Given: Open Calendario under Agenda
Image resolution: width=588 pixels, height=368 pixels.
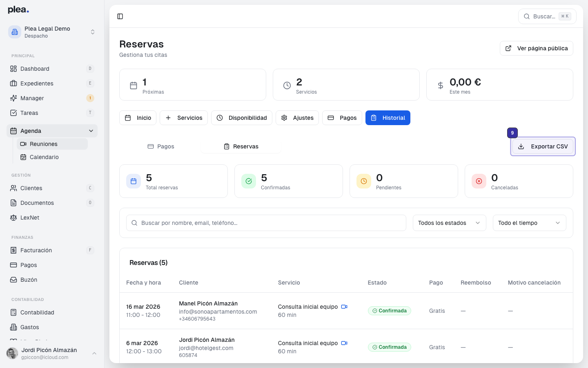Looking at the screenshot, I should click(x=52, y=157).
